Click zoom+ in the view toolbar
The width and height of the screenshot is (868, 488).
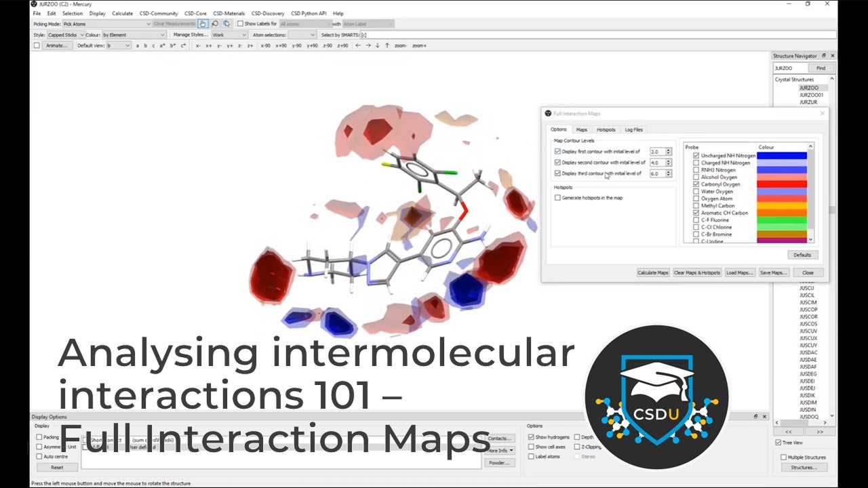coord(419,45)
